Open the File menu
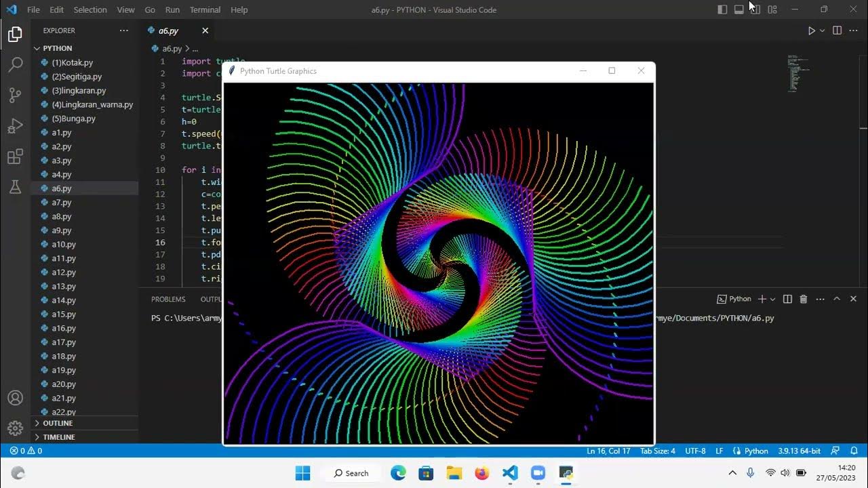Screen dimensions: 868x488 [x=33, y=9]
